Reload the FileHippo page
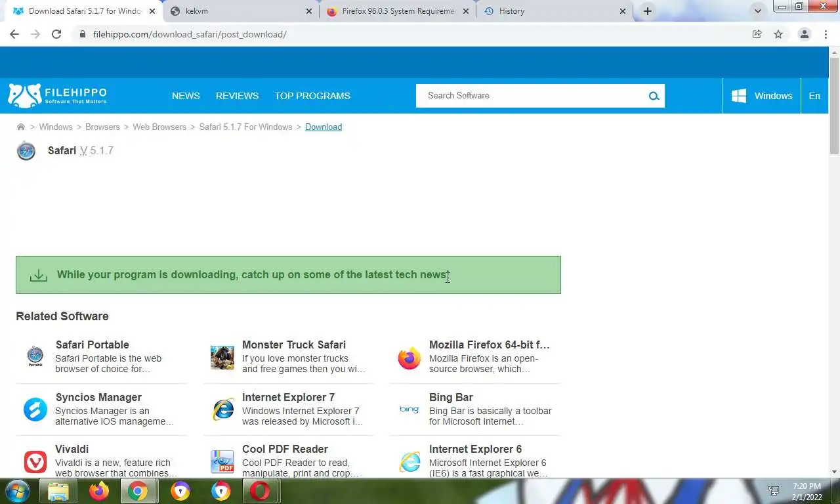 56,34
